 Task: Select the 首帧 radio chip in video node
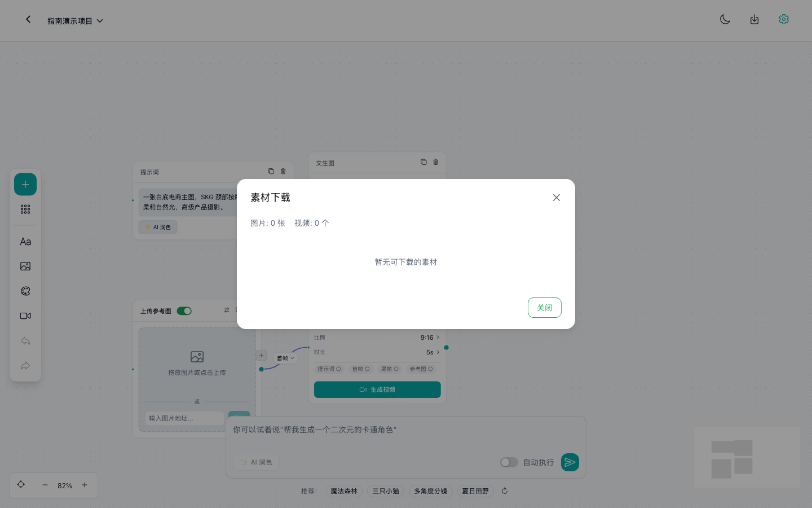tap(361, 369)
